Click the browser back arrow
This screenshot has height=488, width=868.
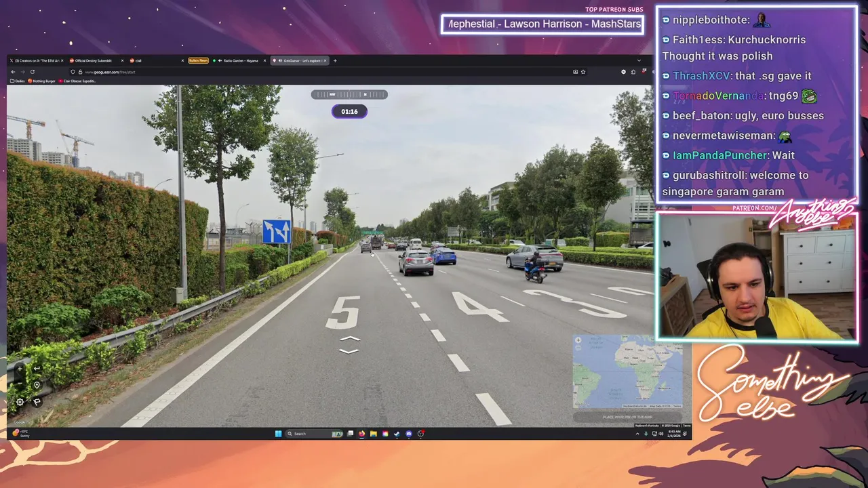tap(13, 72)
